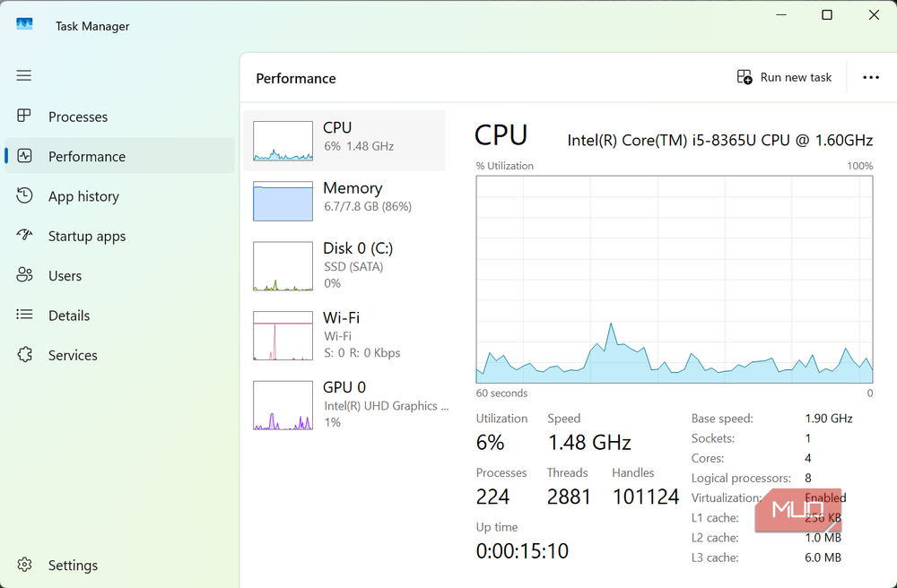Click the Startup apps gauge icon
This screenshot has height=588, width=897.
tap(24, 235)
